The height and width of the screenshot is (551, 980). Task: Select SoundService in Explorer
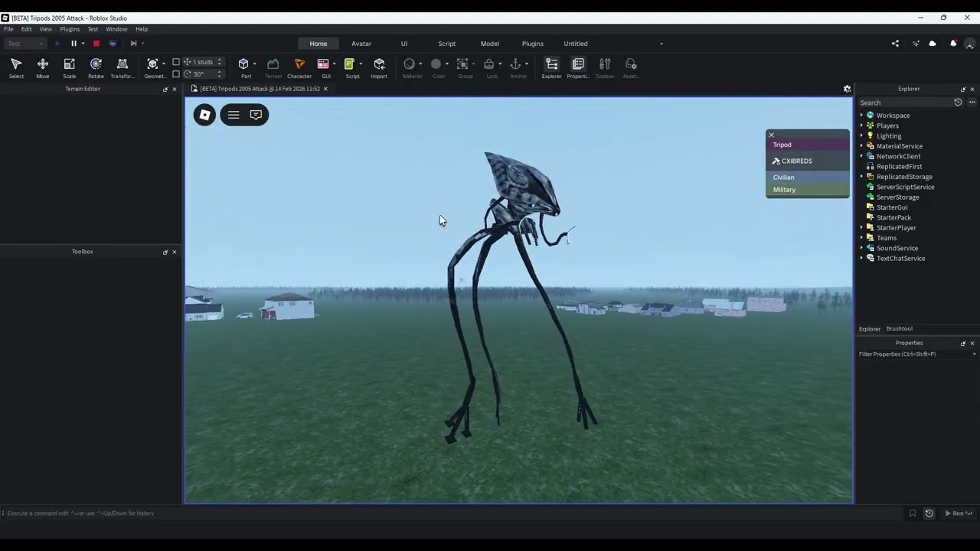pyautogui.click(x=897, y=248)
